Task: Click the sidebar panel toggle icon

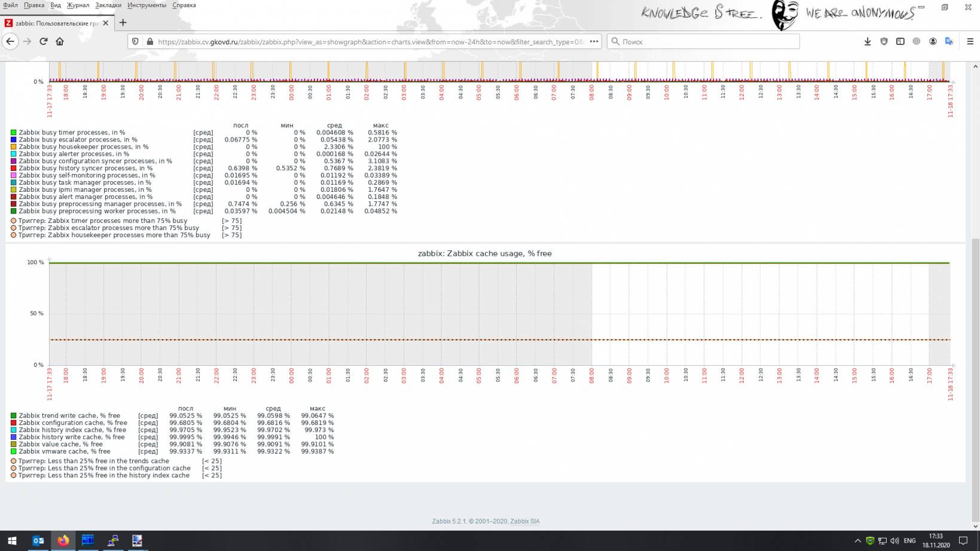Action: point(900,41)
